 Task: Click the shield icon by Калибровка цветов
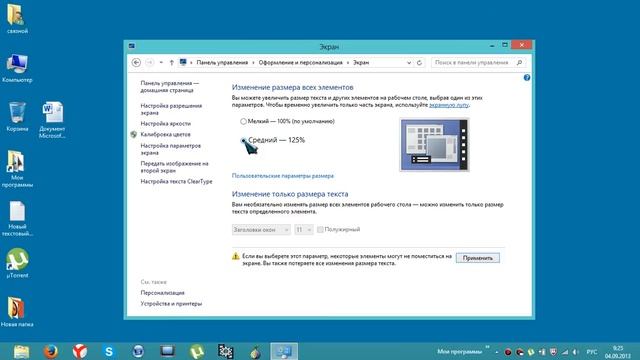coord(133,134)
